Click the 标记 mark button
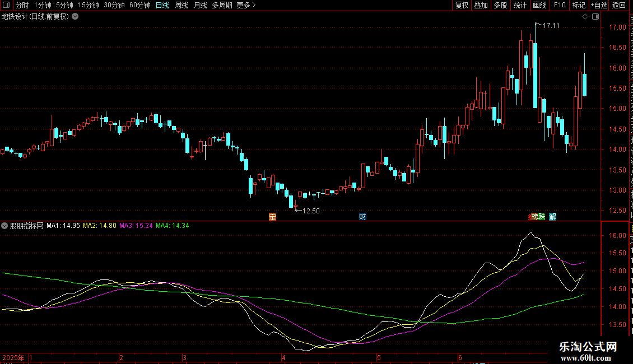Viewport: 633px width, 364px height. pos(579,5)
